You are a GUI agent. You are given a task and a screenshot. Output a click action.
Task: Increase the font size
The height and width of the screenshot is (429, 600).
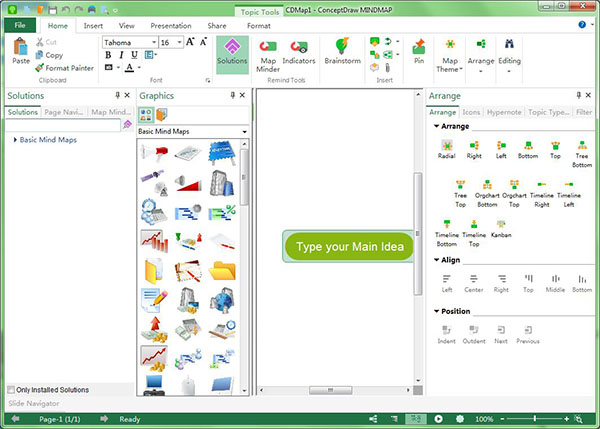(190, 42)
